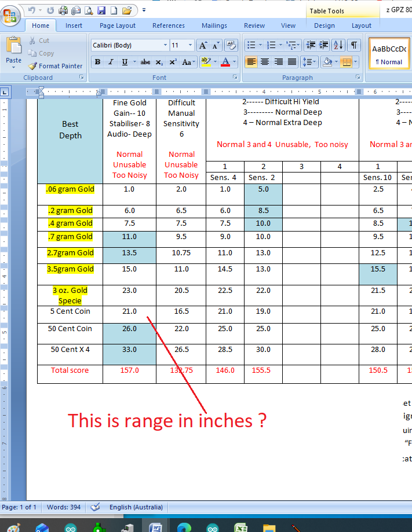
Task: Click the Grow Font icon
Action: pos(203,45)
